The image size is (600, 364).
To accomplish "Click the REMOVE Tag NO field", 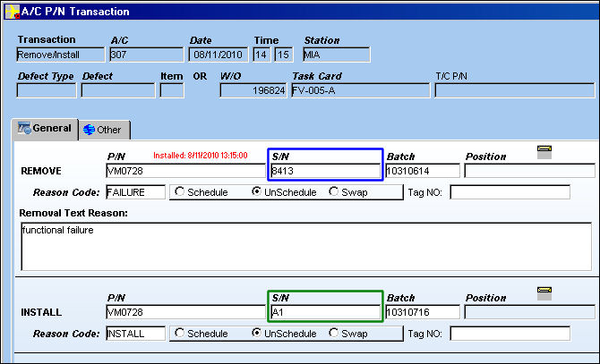I will tap(510, 192).
